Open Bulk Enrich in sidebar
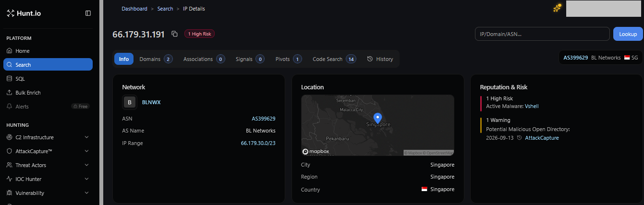 (48, 93)
